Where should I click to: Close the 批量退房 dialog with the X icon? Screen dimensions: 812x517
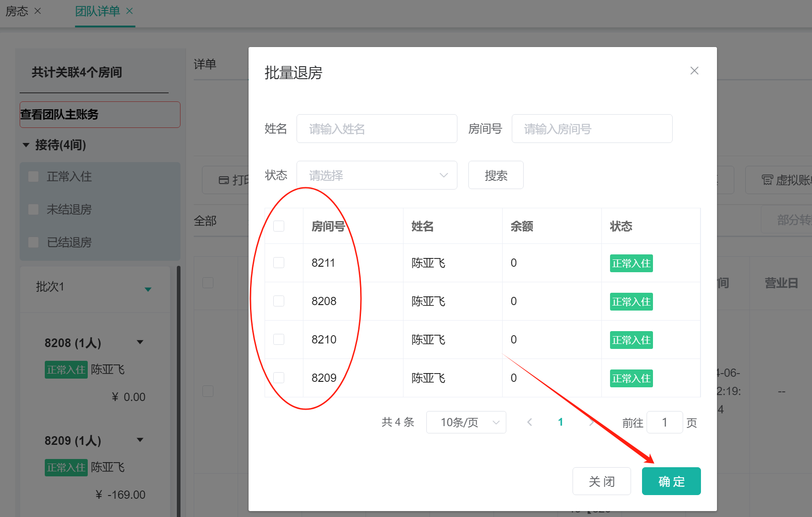click(x=694, y=71)
